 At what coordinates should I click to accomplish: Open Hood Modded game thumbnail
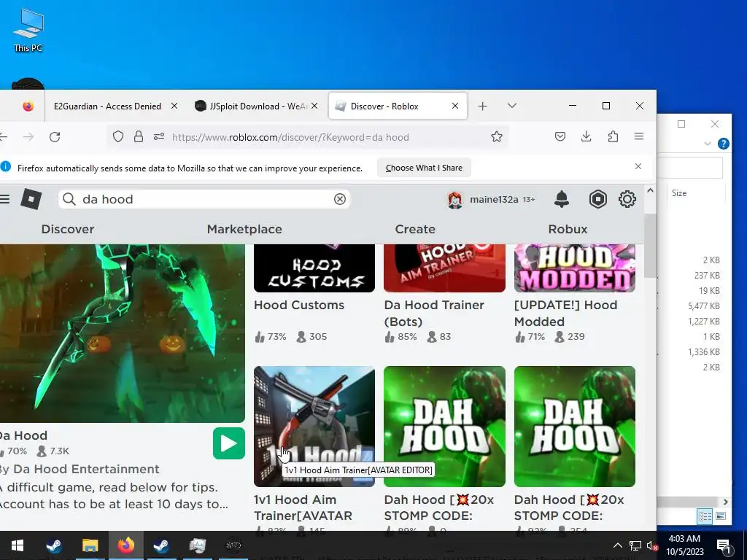coord(575,268)
